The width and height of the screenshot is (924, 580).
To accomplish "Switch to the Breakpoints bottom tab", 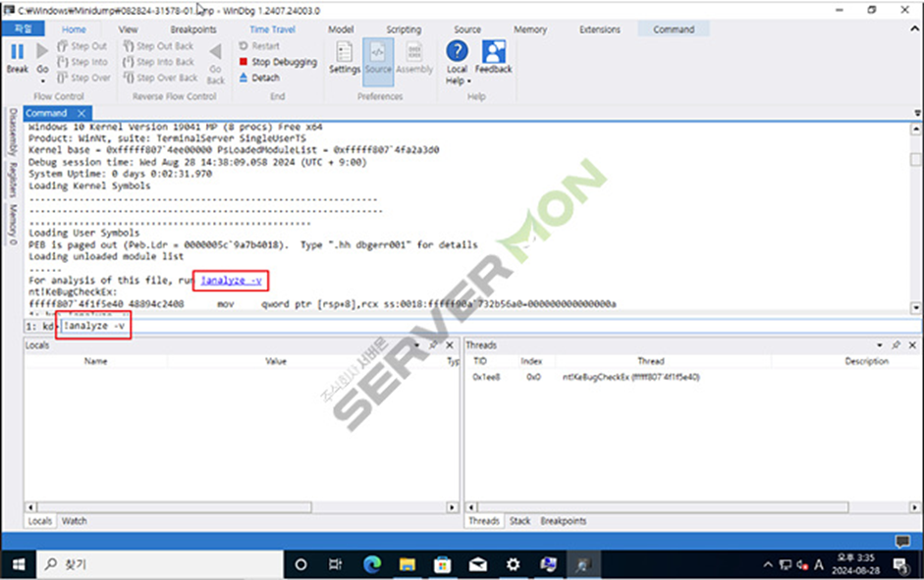I will (564, 521).
